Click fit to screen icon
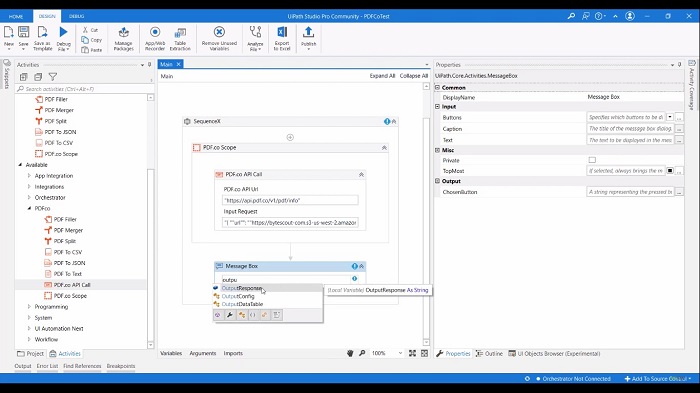 click(x=412, y=353)
